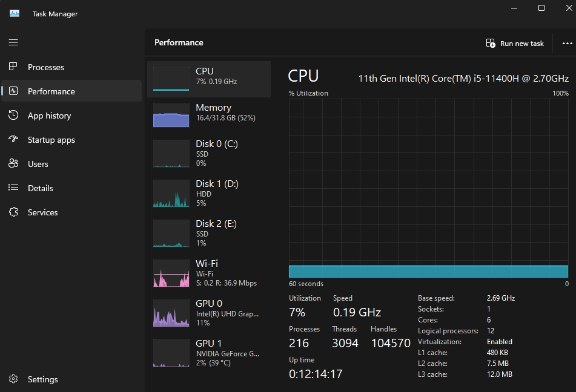Image resolution: width=576 pixels, height=392 pixels.
Task: Select the Performance page label
Action: coord(51,91)
